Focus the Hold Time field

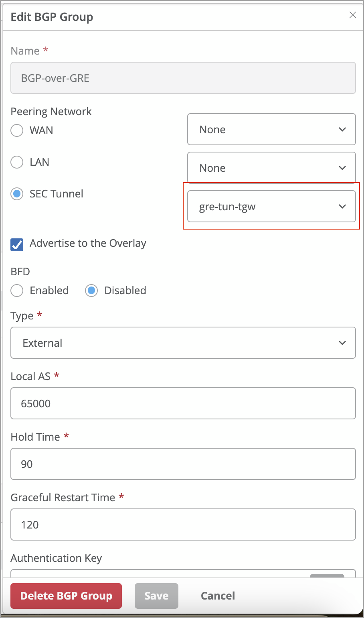183,464
